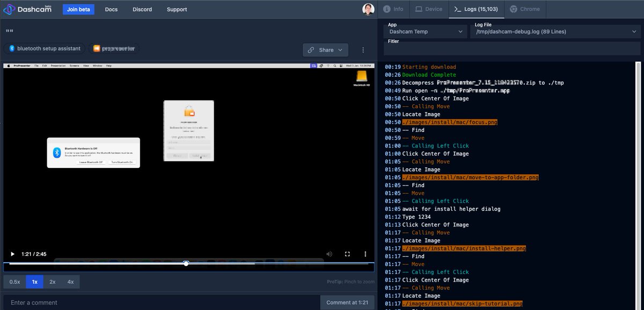Screen dimensions: 644x310
Task: Set playback speed to 1x
Action: click(35, 282)
